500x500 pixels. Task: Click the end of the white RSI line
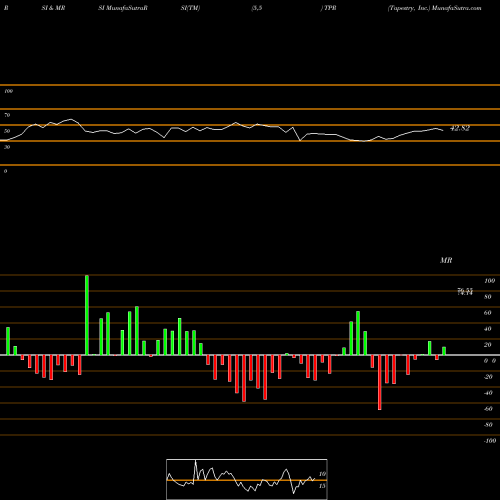[443, 130]
